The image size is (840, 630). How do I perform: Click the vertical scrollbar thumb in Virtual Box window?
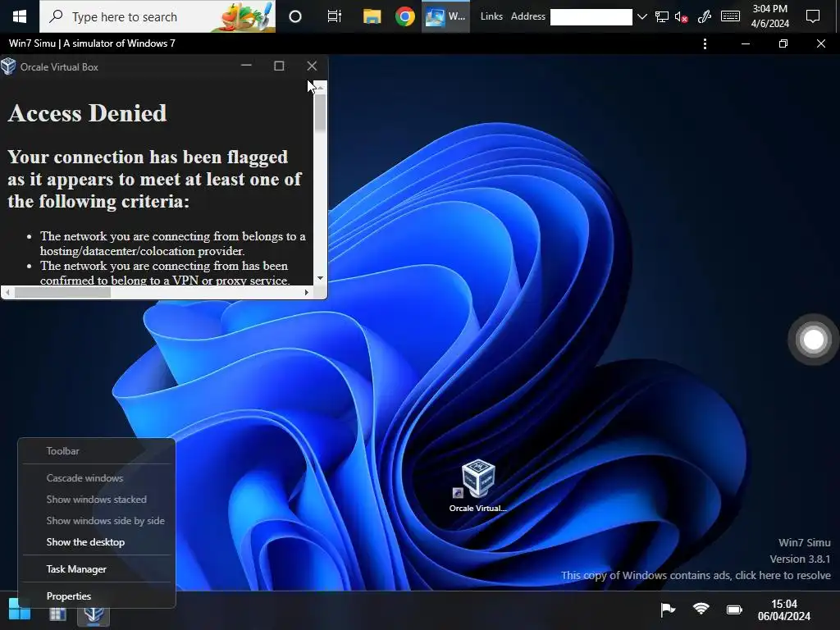pos(320,112)
